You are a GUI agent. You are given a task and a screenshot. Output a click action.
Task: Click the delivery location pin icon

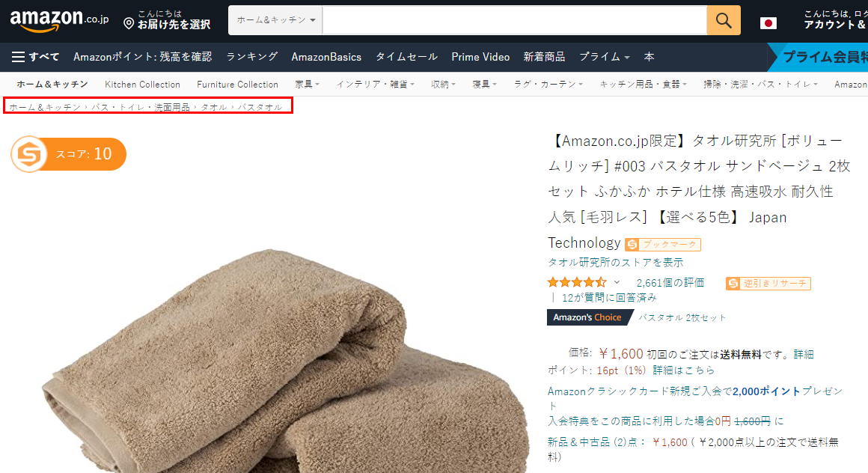(x=129, y=23)
